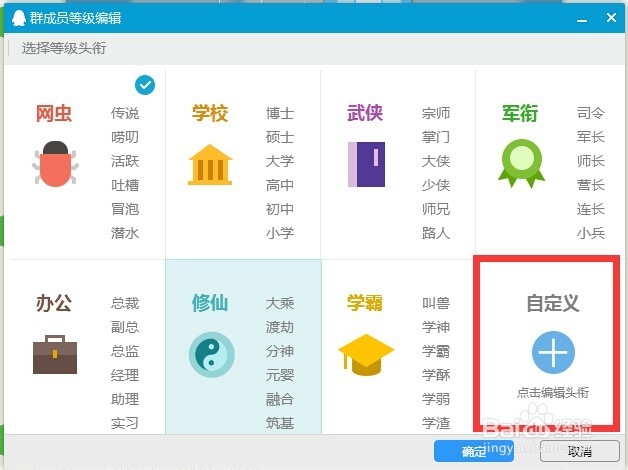
Task: Click the 大侠 level title
Action: 436,161
